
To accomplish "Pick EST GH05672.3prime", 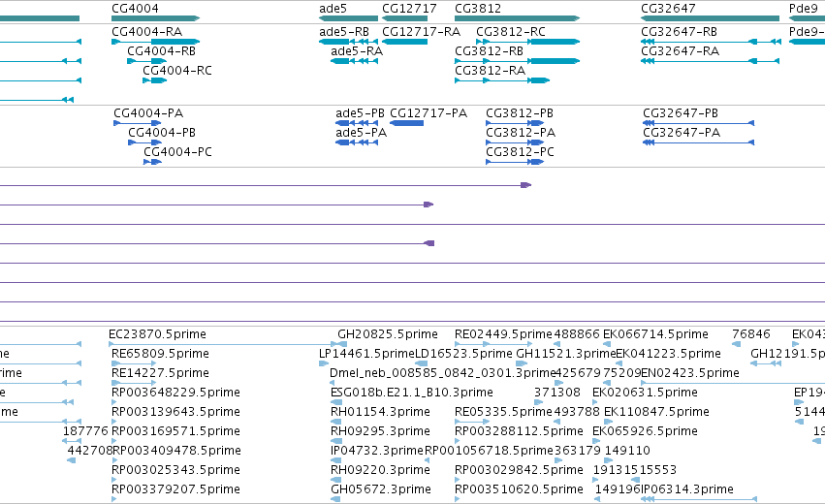I will pyautogui.click(x=381, y=489).
